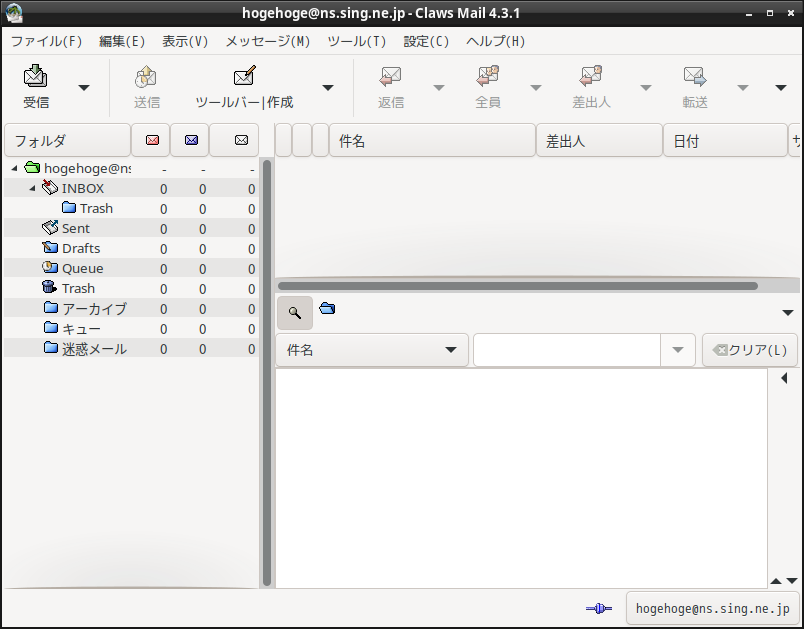Click the 送信 send queued mail icon
This screenshot has height=629, width=804.
146,76
